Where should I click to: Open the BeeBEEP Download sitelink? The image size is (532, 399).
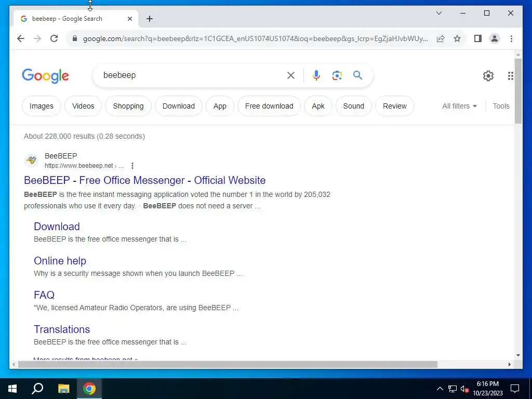point(57,227)
